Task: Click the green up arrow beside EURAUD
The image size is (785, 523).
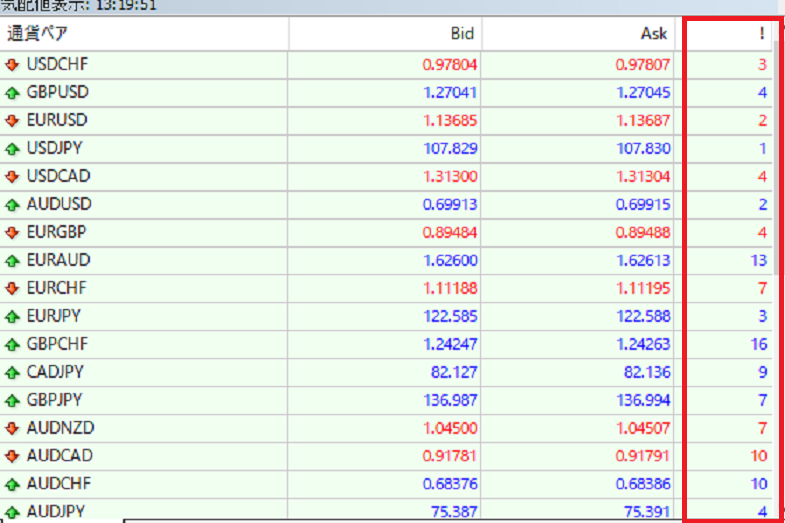Action: (x=12, y=261)
